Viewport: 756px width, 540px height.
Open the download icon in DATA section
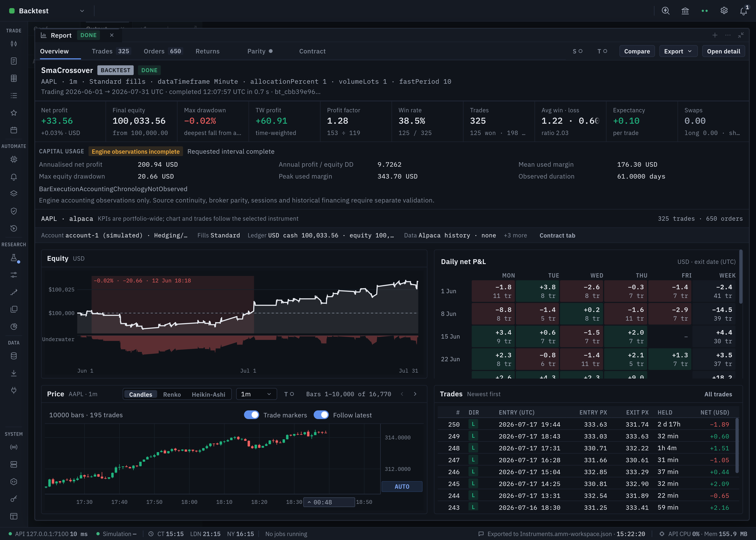coord(14,373)
